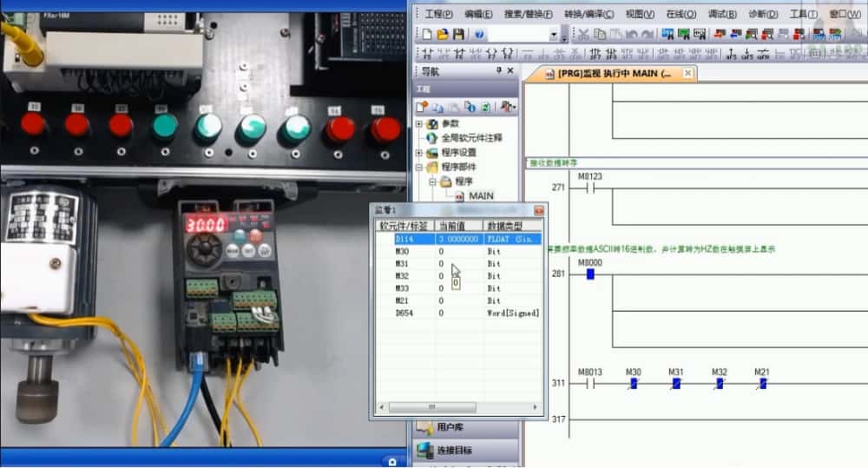Click the Undo arrow icon in toolbar

630,34
